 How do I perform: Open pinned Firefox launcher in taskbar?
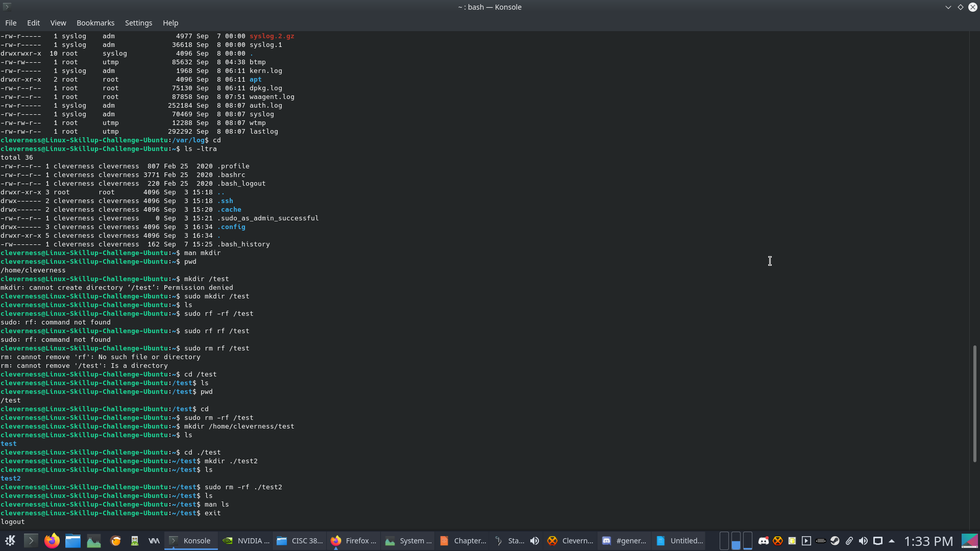(x=52, y=541)
